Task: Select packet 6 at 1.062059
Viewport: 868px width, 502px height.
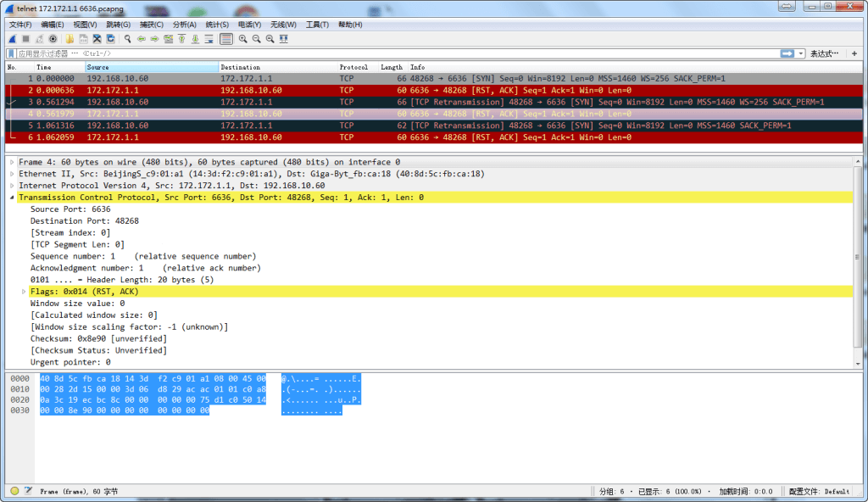Action: (x=434, y=137)
